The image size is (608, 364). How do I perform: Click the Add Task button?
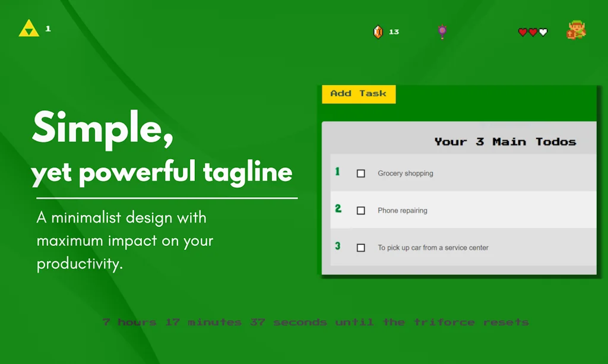point(359,94)
